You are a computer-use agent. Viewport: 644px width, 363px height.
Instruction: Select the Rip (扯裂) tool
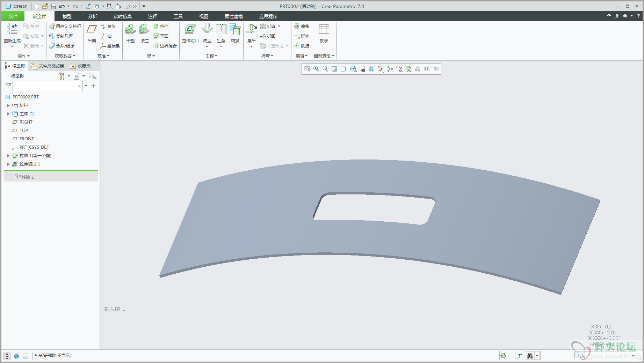[x=221, y=35]
